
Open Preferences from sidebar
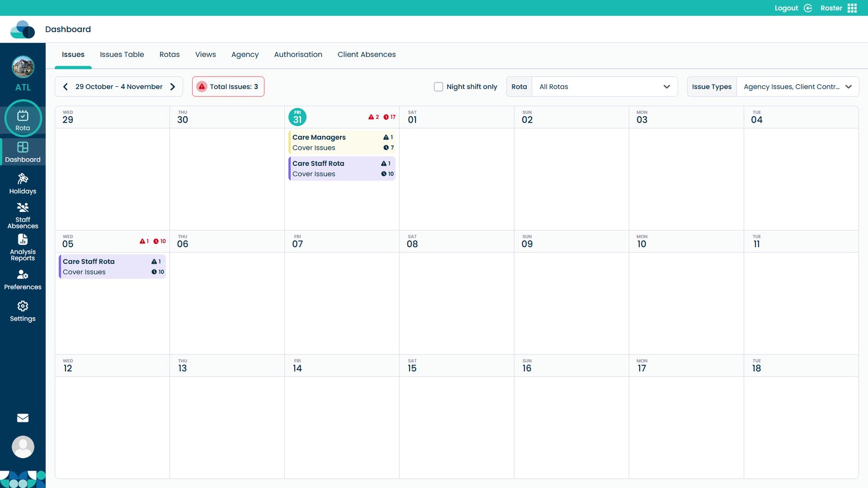(23, 280)
